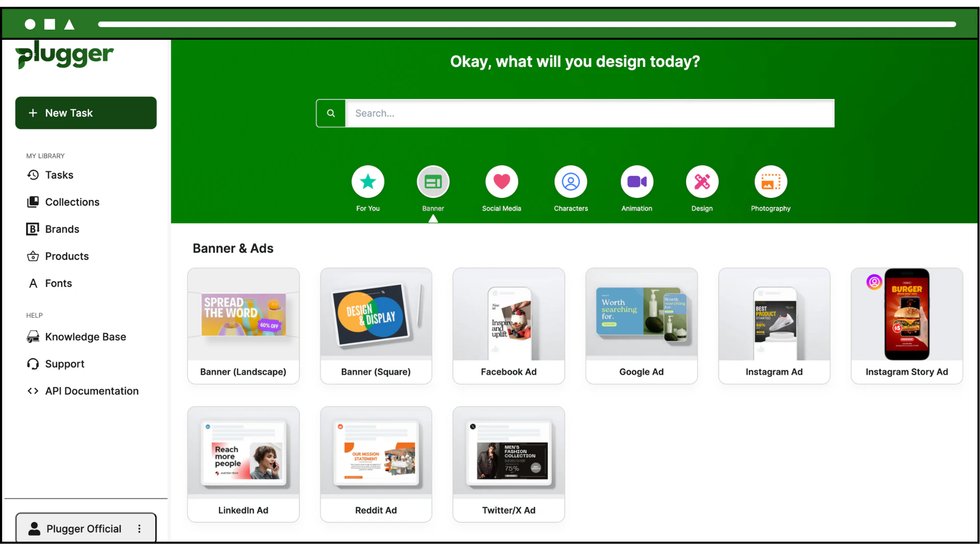980x551 pixels.
Task: Select the Google Ad template card
Action: point(641,325)
